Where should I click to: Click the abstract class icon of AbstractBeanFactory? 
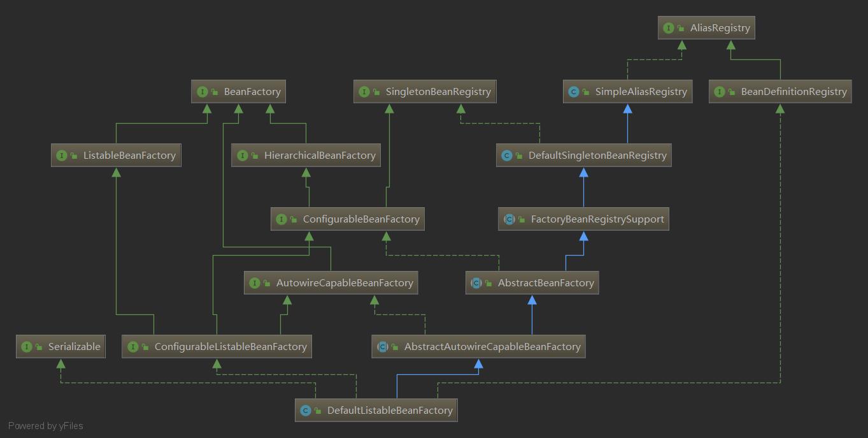(476, 283)
